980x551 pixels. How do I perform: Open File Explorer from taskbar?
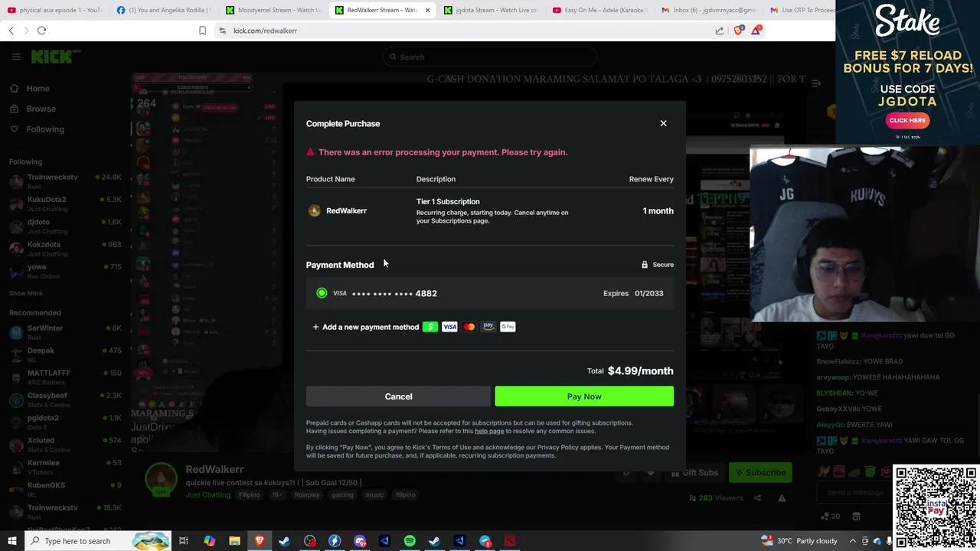point(234,541)
